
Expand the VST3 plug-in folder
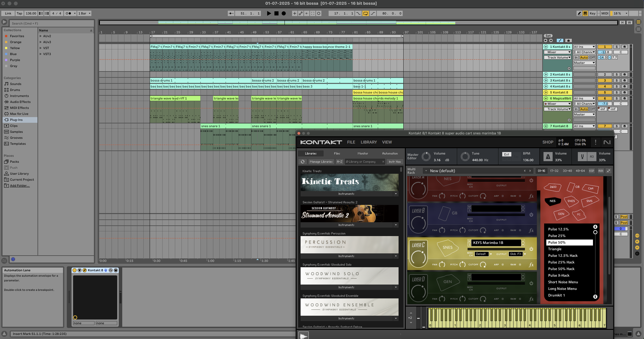(x=41, y=54)
